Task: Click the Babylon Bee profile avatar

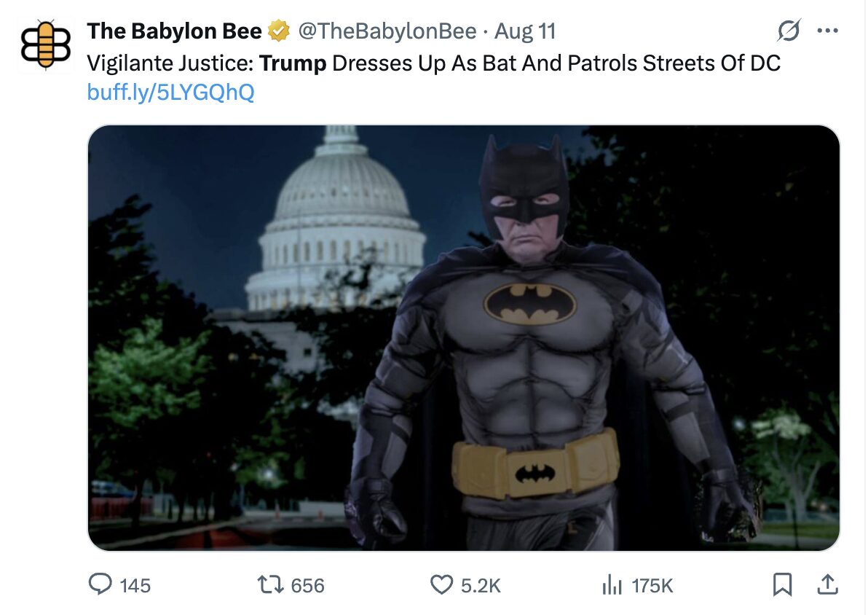Action: (45, 44)
